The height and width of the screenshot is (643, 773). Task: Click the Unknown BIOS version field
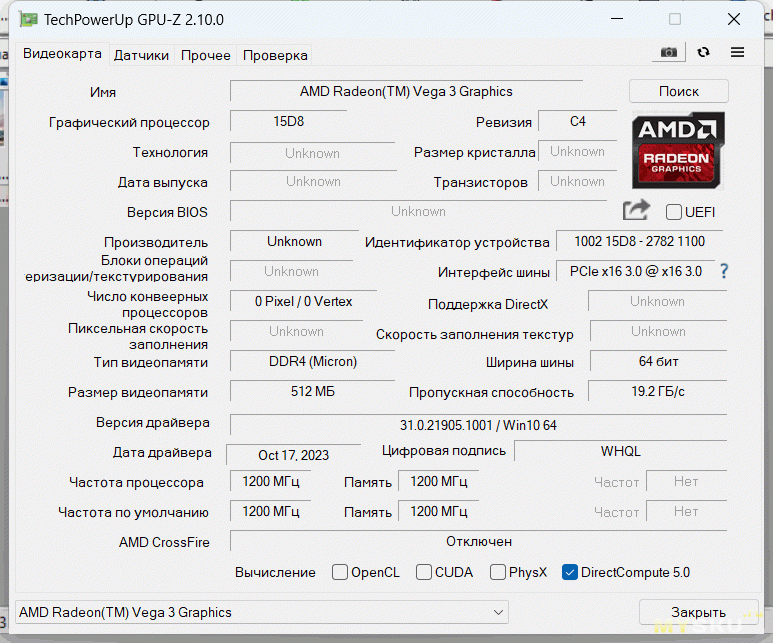418,212
